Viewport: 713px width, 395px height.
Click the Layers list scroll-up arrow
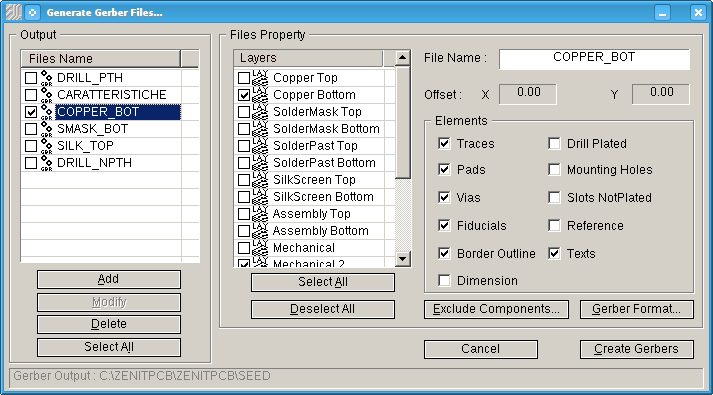(x=402, y=58)
